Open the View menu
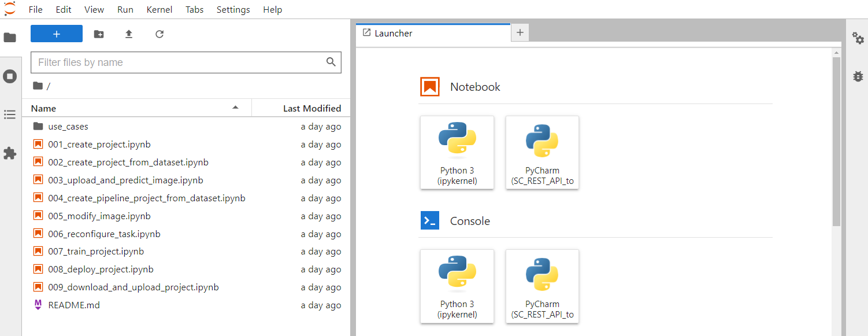The width and height of the screenshot is (868, 336). click(x=94, y=10)
